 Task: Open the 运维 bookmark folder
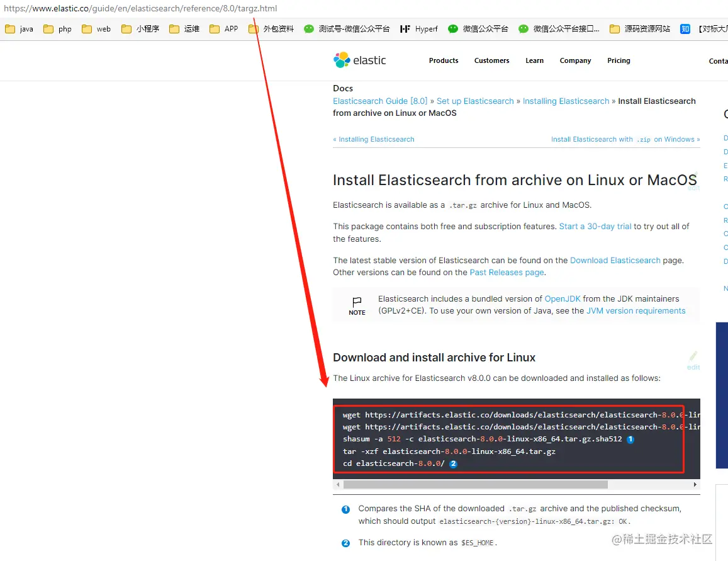click(184, 29)
